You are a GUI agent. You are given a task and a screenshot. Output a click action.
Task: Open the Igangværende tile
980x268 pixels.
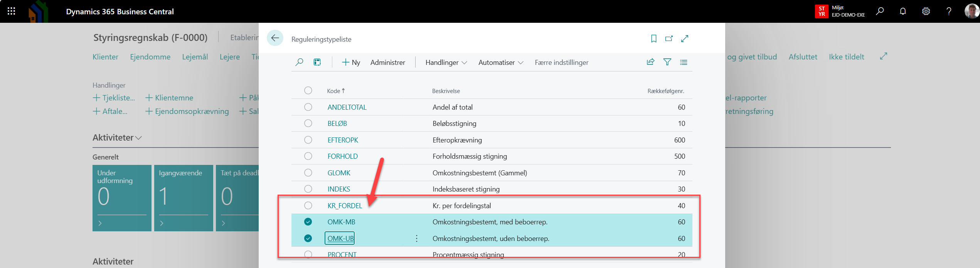point(184,198)
